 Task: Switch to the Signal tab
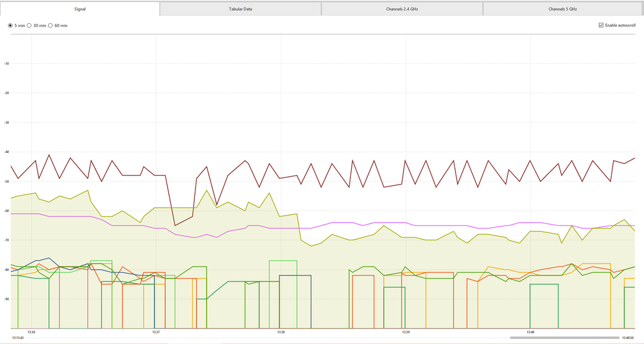pos(80,9)
